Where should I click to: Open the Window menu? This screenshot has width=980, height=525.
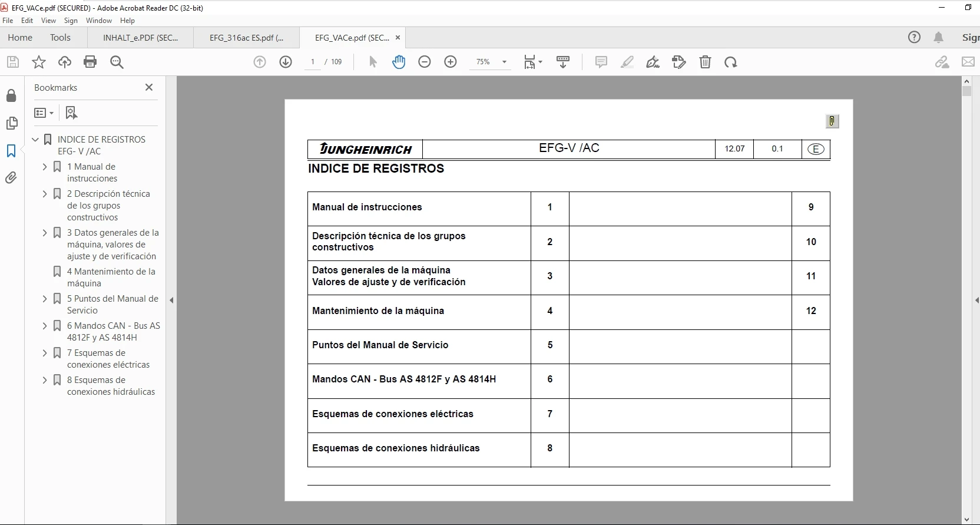coord(98,20)
